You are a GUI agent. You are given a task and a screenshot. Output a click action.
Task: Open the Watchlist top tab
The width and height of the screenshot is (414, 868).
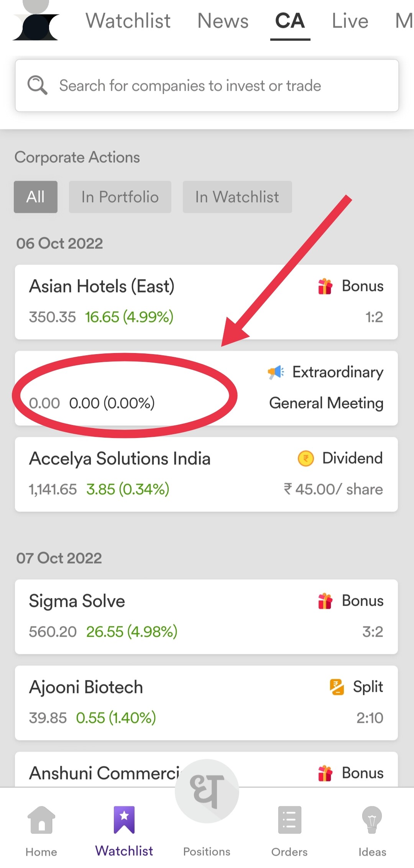click(128, 21)
